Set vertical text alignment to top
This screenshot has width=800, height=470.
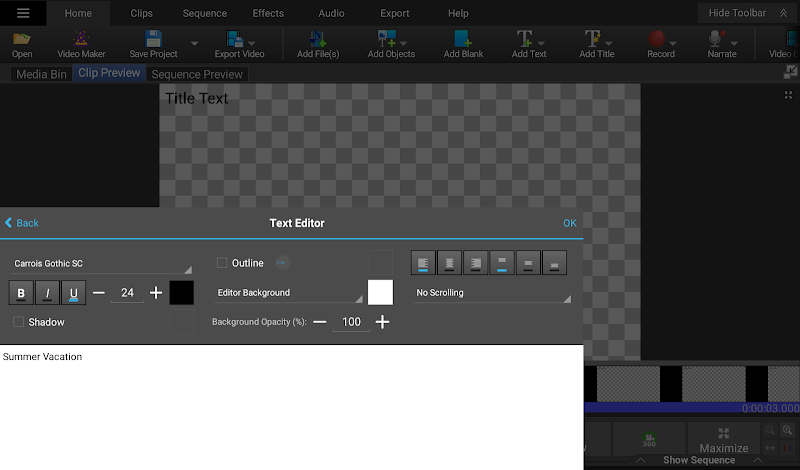point(502,263)
